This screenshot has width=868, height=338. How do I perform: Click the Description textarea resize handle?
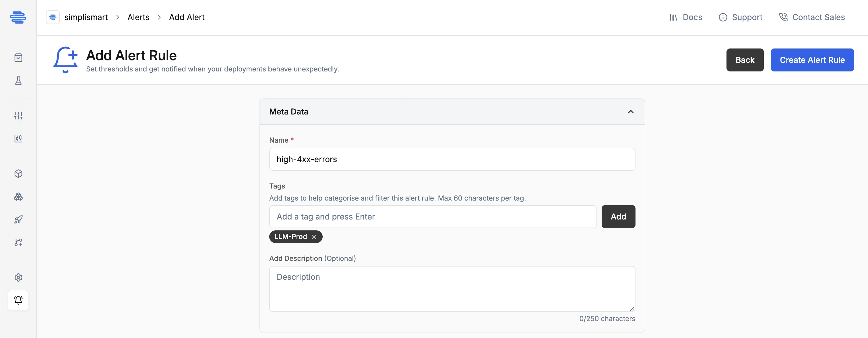(632, 309)
